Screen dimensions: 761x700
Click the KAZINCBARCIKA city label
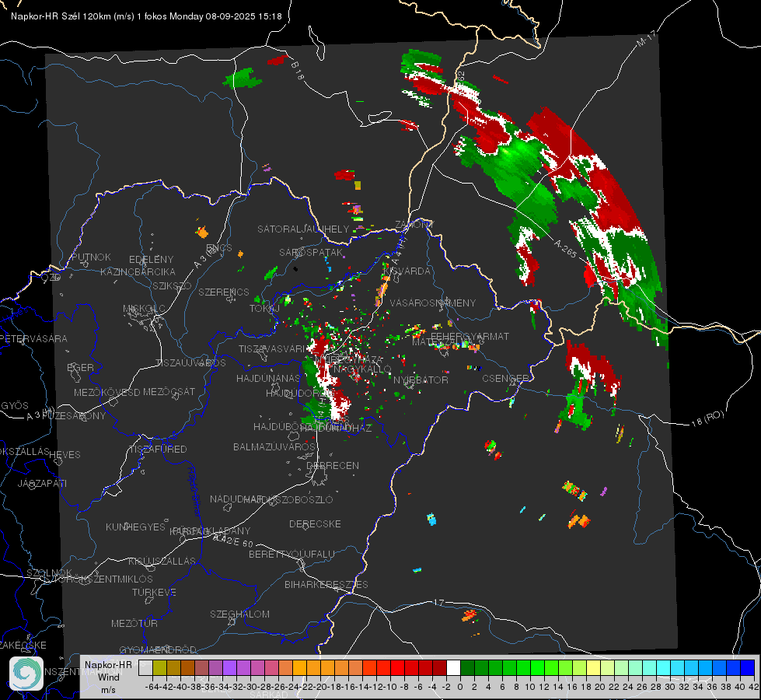point(138,271)
